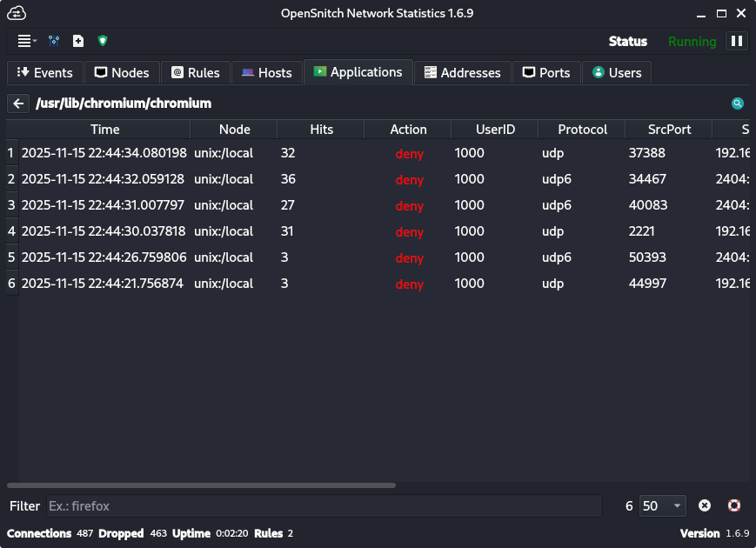
Task: Sort by the Hits column header
Action: [321, 129]
